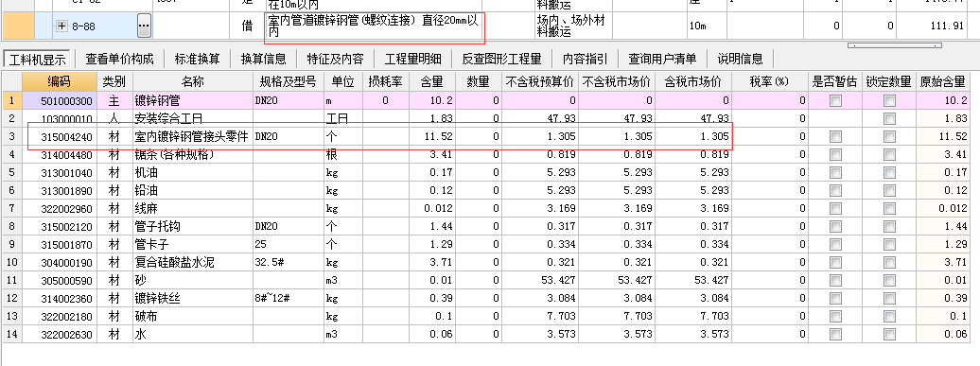This screenshot has height=366, width=980.
Task: Click the 规格及型号 column header
Action: click(x=289, y=82)
